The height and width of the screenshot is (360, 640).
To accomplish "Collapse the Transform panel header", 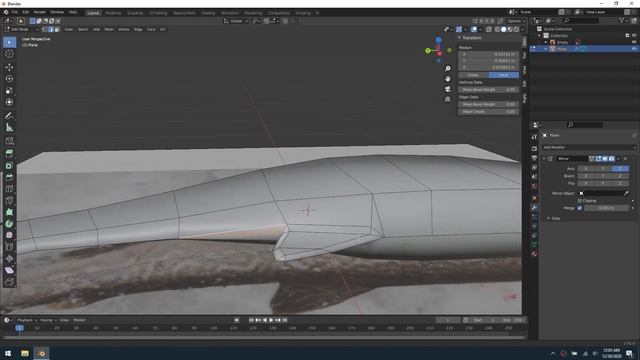I will pos(473,38).
